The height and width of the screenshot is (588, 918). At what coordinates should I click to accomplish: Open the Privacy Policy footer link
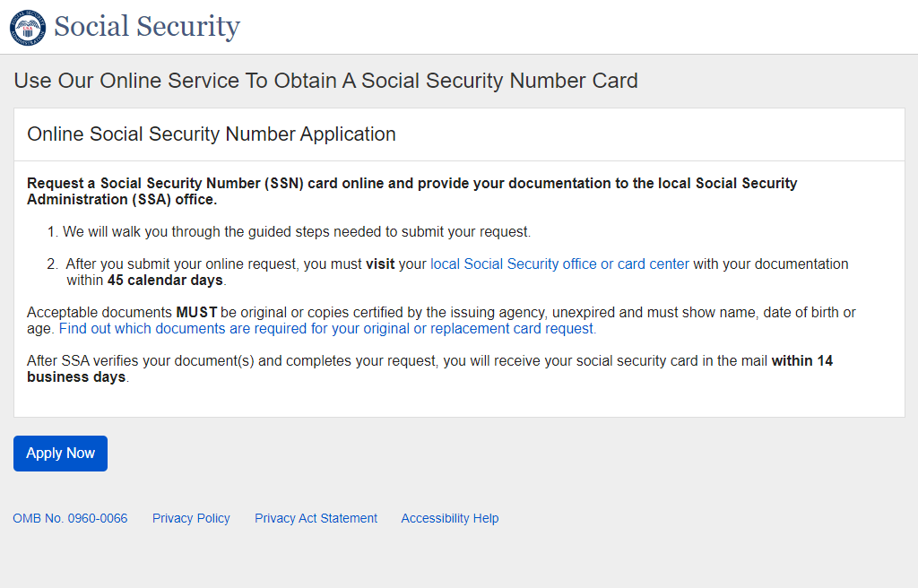(x=191, y=518)
